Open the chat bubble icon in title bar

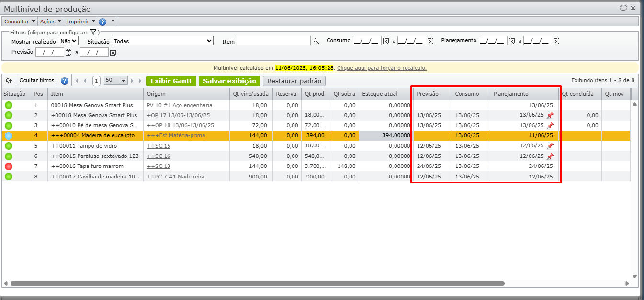pos(623,8)
